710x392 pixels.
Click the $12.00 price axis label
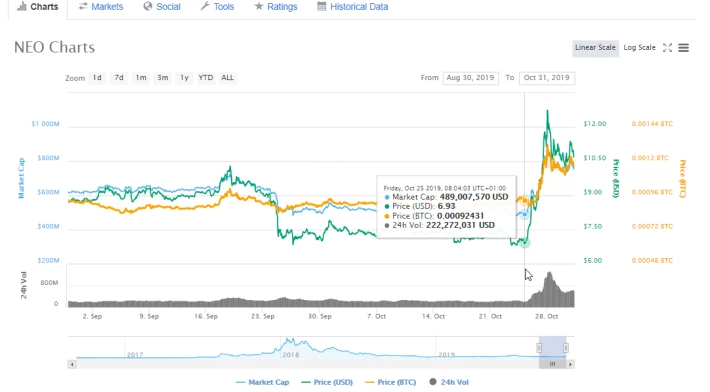click(x=595, y=124)
